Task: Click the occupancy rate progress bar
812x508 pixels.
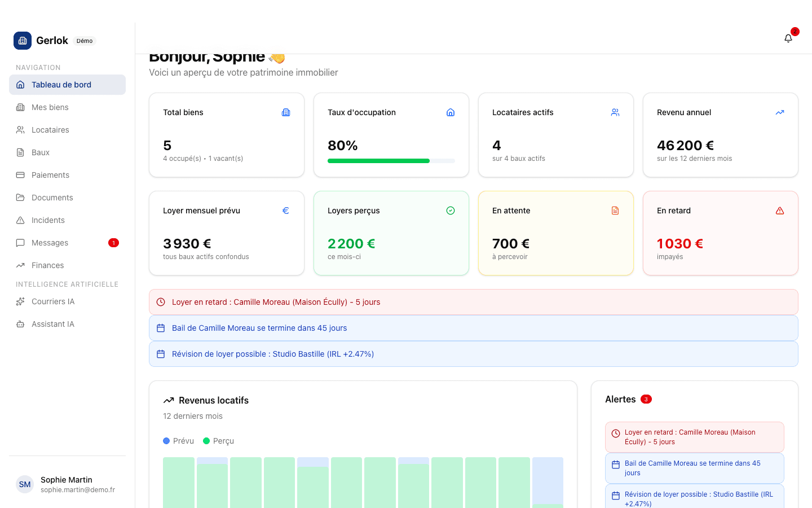Action: coord(391,161)
